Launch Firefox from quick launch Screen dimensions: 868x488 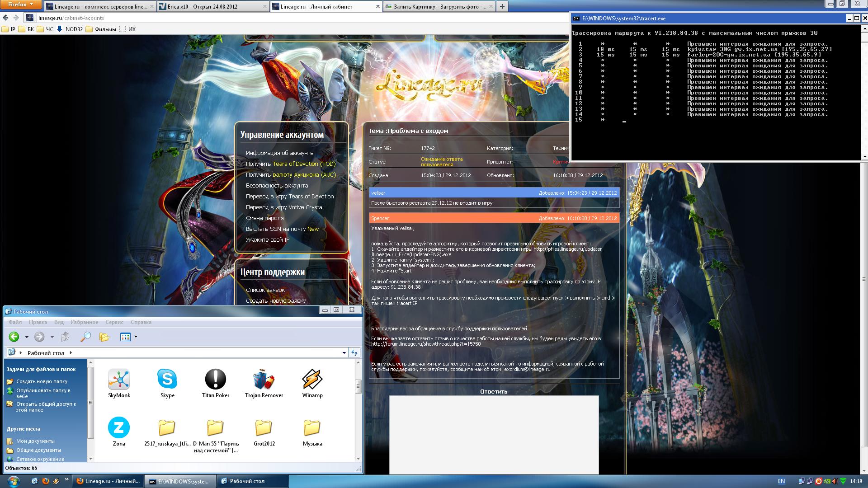tap(45, 481)
